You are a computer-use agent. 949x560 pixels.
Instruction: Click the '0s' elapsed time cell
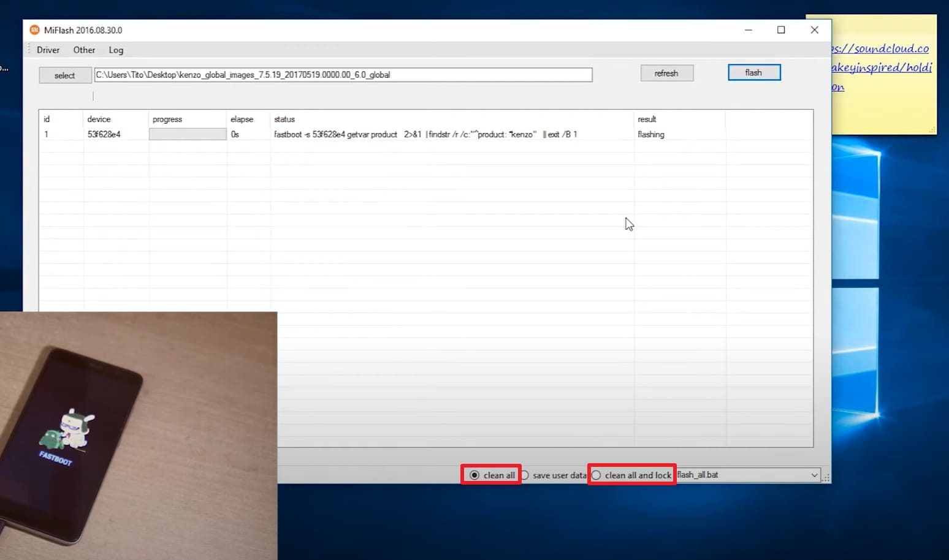(235, 134)
